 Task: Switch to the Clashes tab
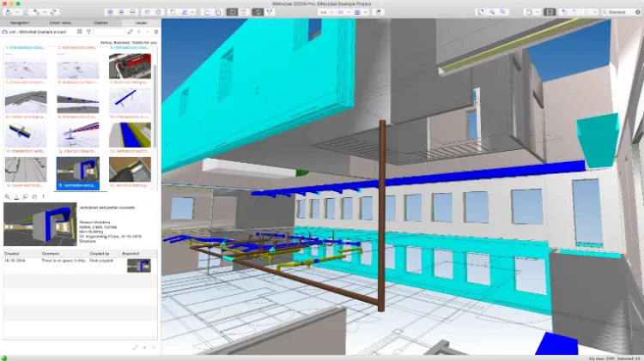tap(99, 23)
